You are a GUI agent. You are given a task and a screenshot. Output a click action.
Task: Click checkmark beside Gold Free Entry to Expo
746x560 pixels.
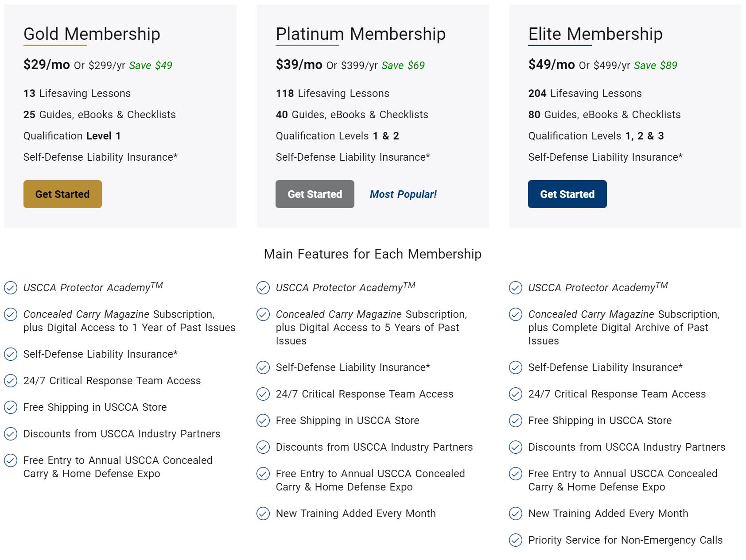(11, 460)
